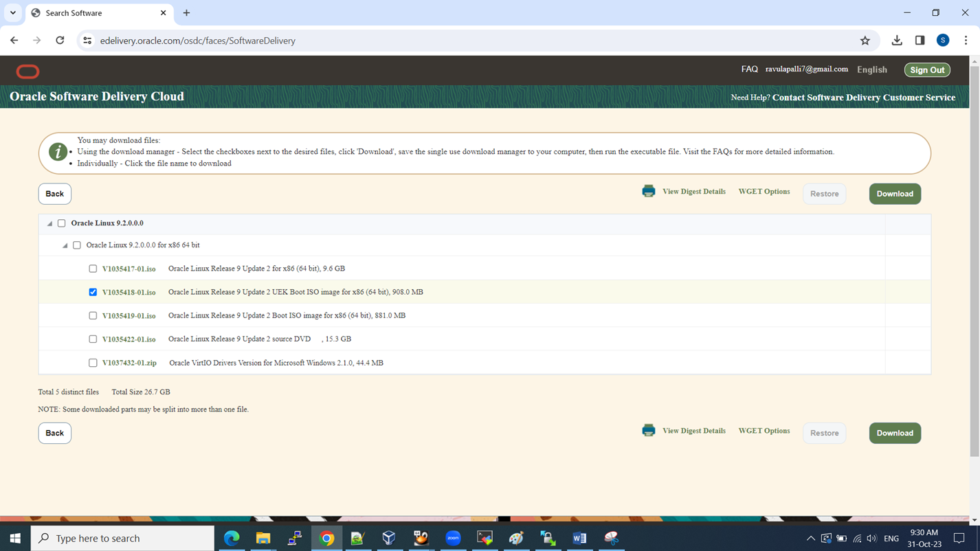
Task: Click the bottom Restore button
Action: point(825,433)
